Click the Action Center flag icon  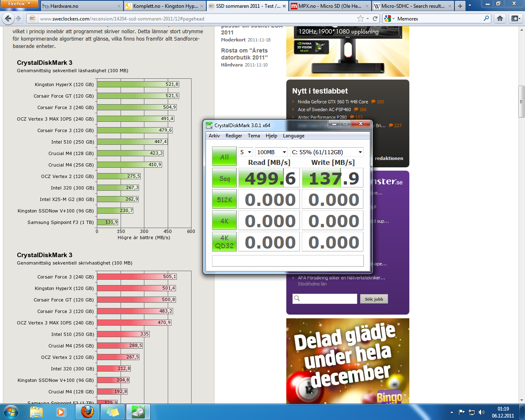pyautogui.click(x=462, y=412)
